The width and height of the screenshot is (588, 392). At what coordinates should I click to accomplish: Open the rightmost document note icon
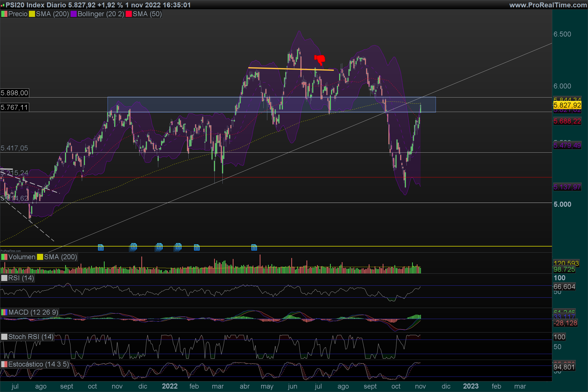click(x=254, y=247)
